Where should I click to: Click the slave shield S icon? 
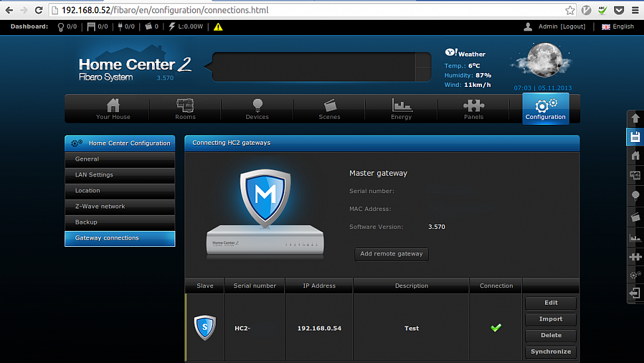pos(205,327)
